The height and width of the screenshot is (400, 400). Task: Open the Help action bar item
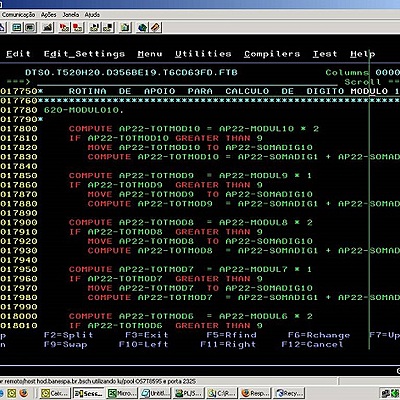pyautogui.click(x=363, y=54)
